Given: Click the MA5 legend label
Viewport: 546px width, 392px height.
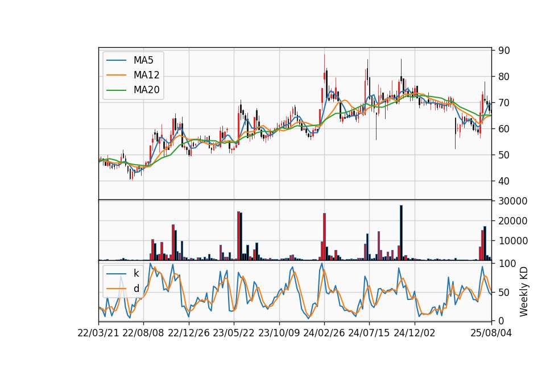Looking at the screenshot, I should coord(143,60).
